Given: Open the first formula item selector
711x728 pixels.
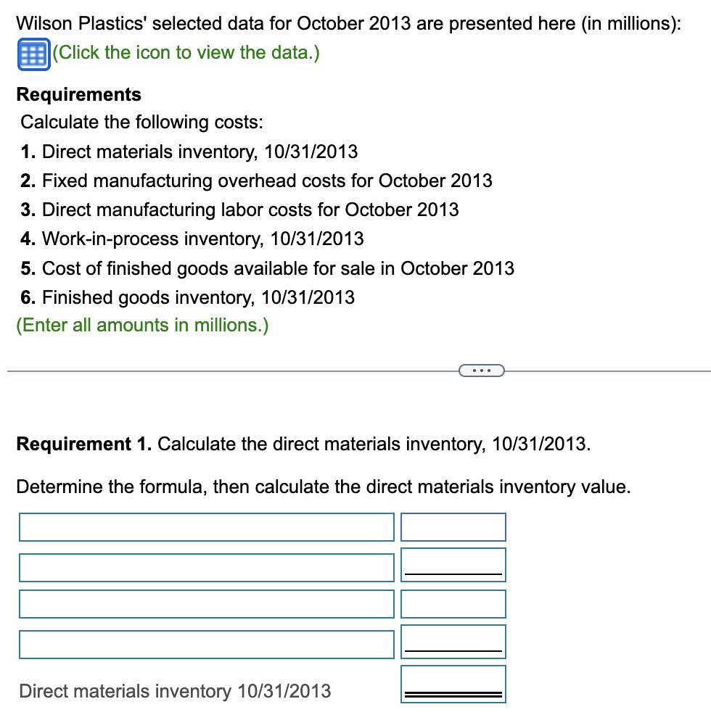Looking at the screenshot, I should pyautogui.click(x=206, y=527).
